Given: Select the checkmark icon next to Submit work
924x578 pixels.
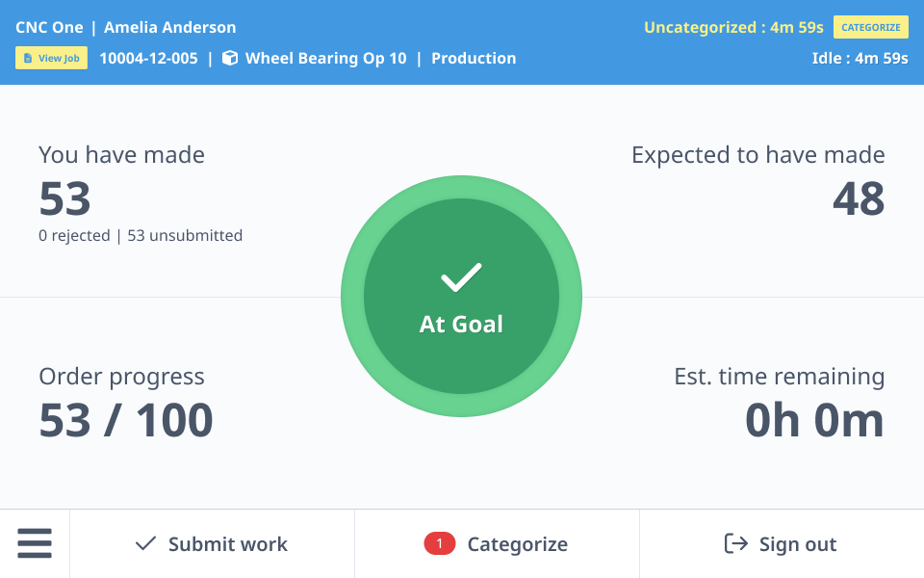Looking at the screenshot, I should click(x=144, y=543).
